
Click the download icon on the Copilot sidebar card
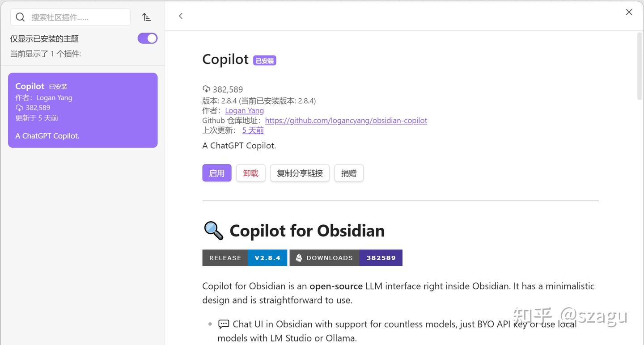[19, 107]
